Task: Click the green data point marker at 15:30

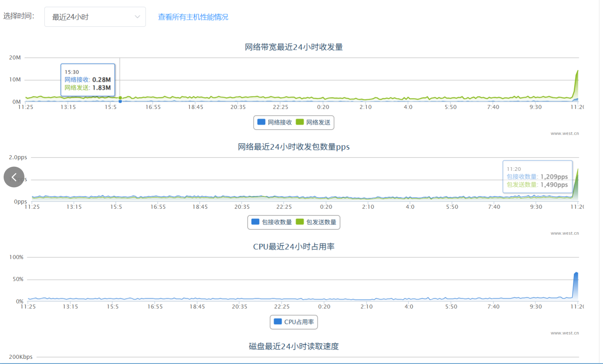Action: (x=120, y=98)
